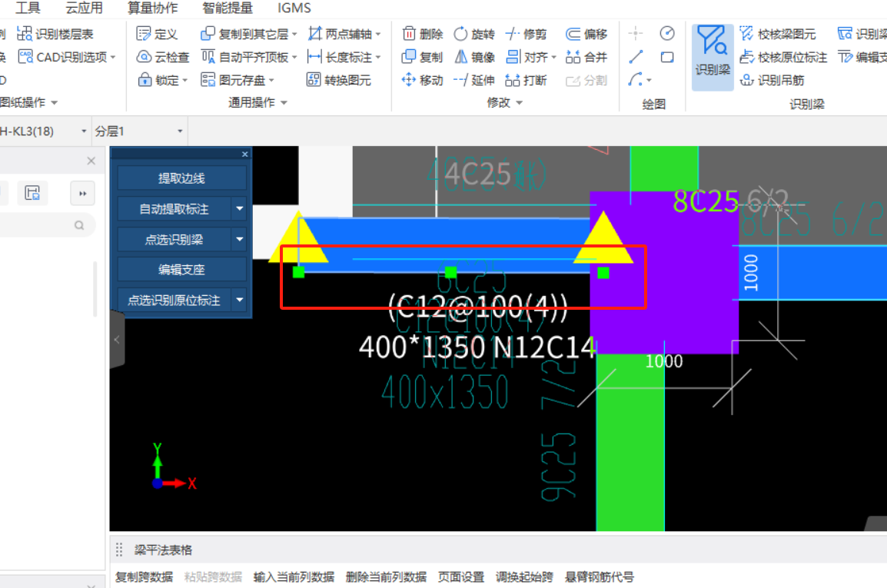Expand 点选识别原位标注 dropdown arrow
The height and width of the screenshot is (588, 887).
(240, 300)
